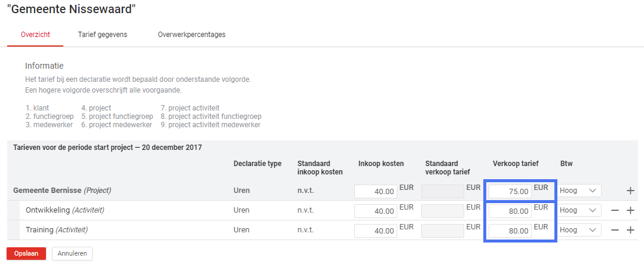The height and width of the screenshot is (267, 644).
Task: Click the Gemeente Nissewaard page title
Action: pos(72,10)
